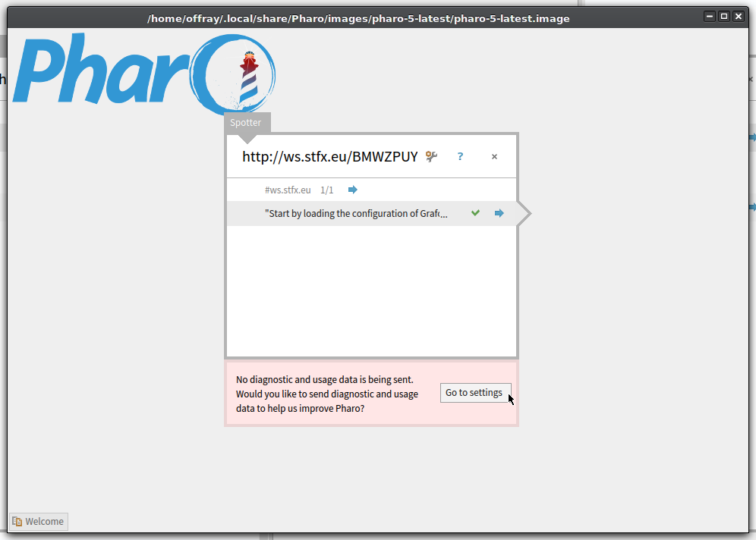This screenshot has width=756, height=540.
Task: Click the green accept checkmark on the result
Action: (475, 213)
